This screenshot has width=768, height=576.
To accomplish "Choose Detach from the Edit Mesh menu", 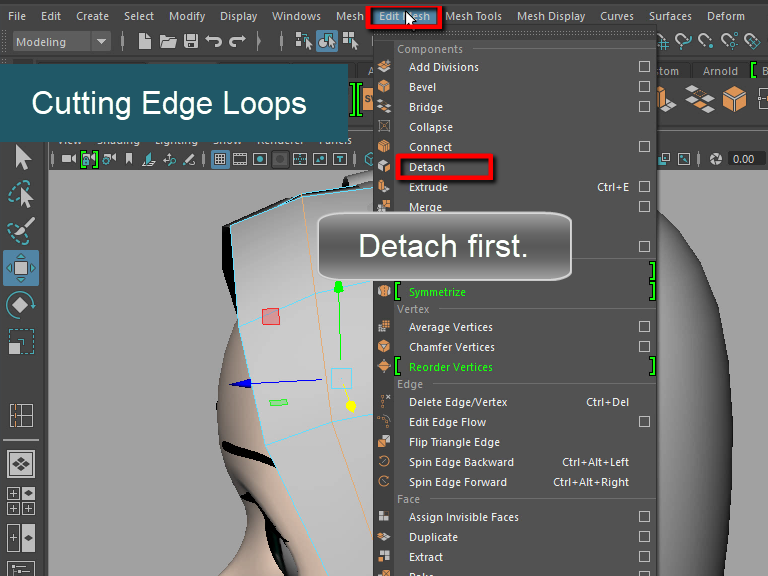I will (427, 167).
